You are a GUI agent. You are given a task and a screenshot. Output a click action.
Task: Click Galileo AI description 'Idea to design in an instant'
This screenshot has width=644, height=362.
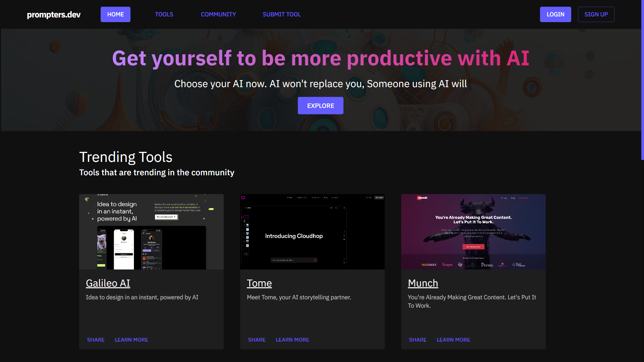[x=142, y=297]
